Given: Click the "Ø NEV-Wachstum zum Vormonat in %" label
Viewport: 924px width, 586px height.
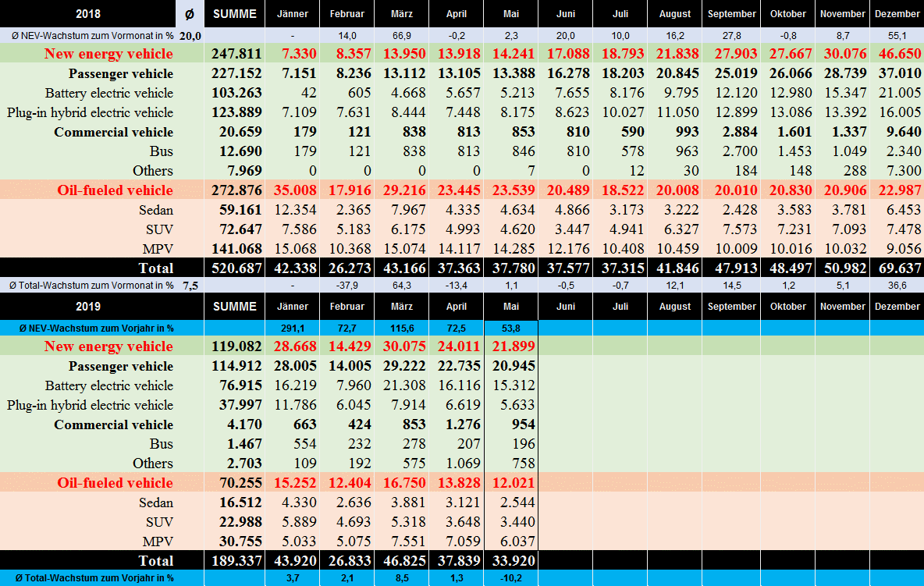Looking at the screenshot, I should (x=93, y=36).
